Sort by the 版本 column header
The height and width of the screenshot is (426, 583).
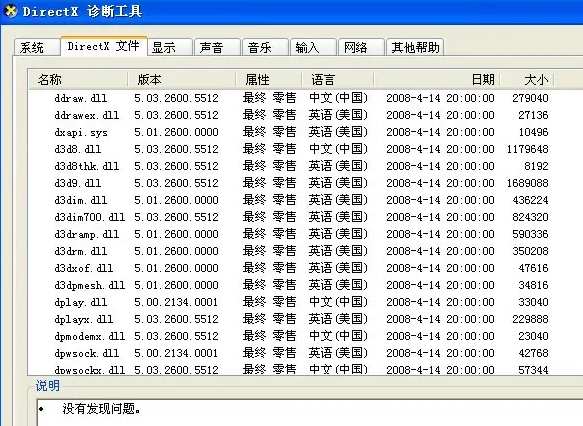[181, 80]
